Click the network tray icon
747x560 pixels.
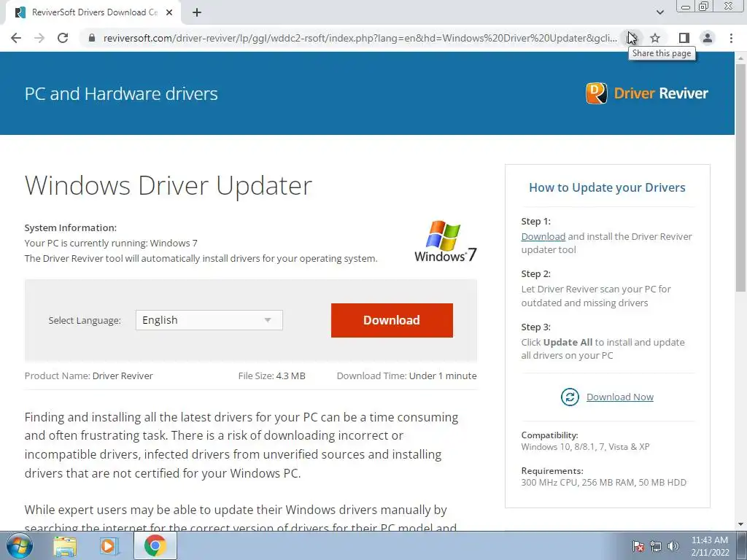point(656,546)
